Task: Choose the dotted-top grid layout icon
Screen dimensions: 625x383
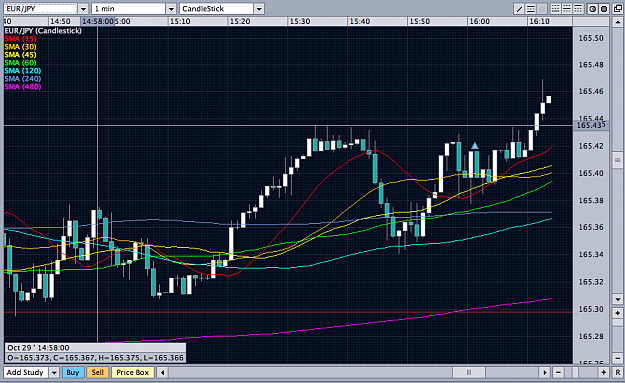Action: 555,9
